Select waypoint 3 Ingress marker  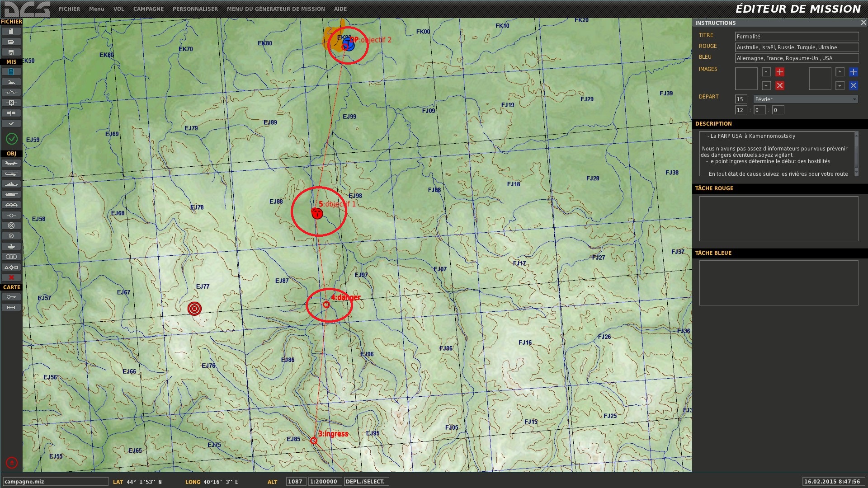[x=314, y=441]
